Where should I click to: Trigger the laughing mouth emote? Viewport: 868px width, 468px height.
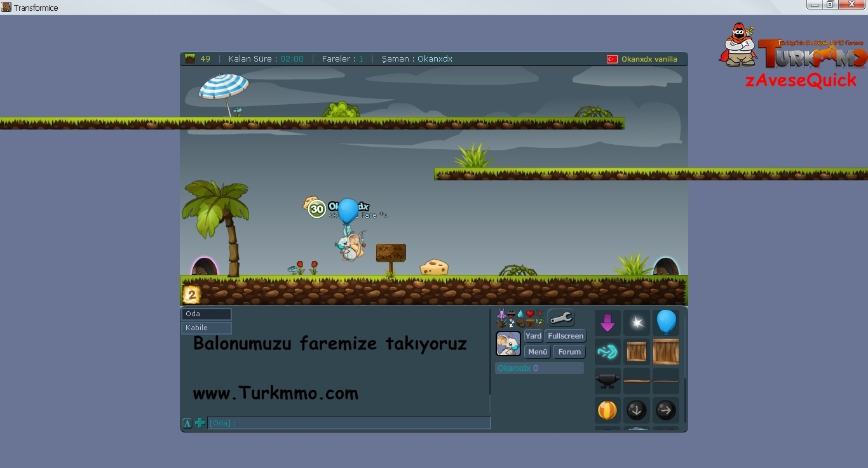(511, 314)
